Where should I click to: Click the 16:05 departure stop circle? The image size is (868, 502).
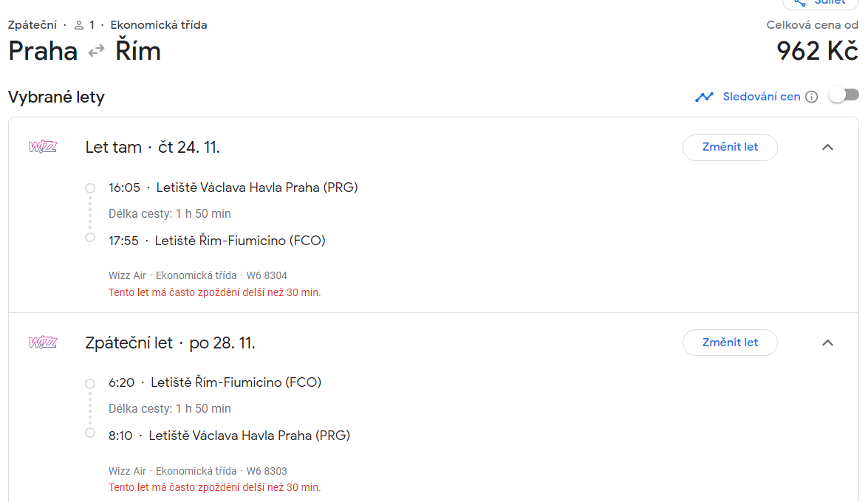coord(89,188)
